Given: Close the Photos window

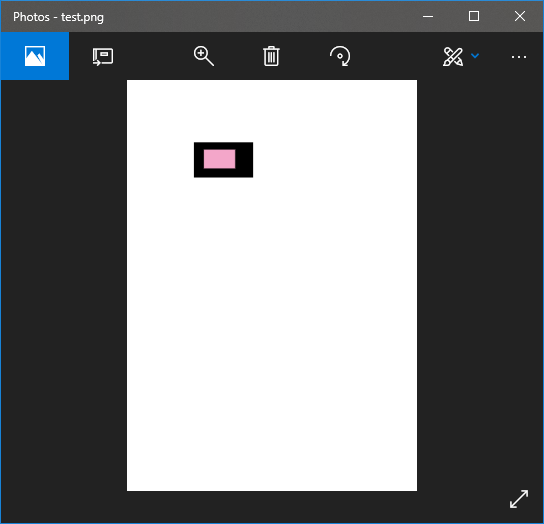Looking at the screenshot, I should click(x=520, y=16).
